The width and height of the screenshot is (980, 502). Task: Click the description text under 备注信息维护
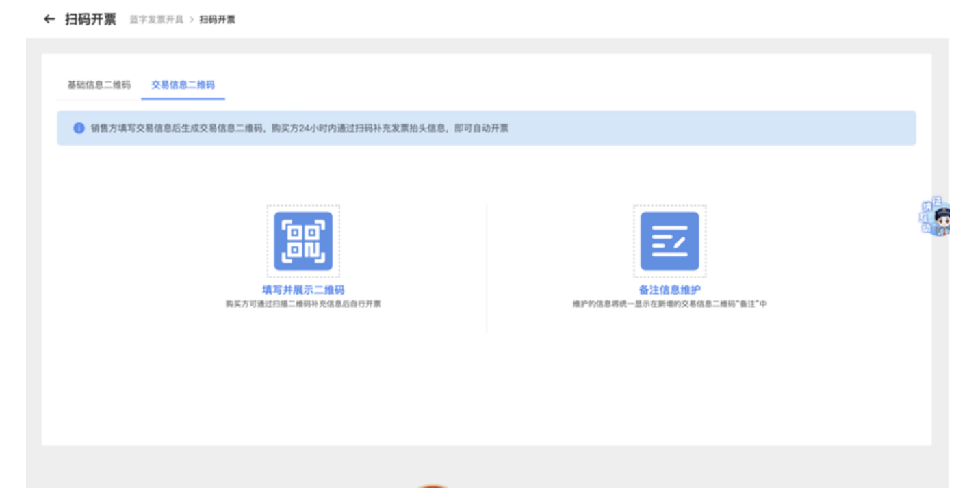tap(669, 301)
